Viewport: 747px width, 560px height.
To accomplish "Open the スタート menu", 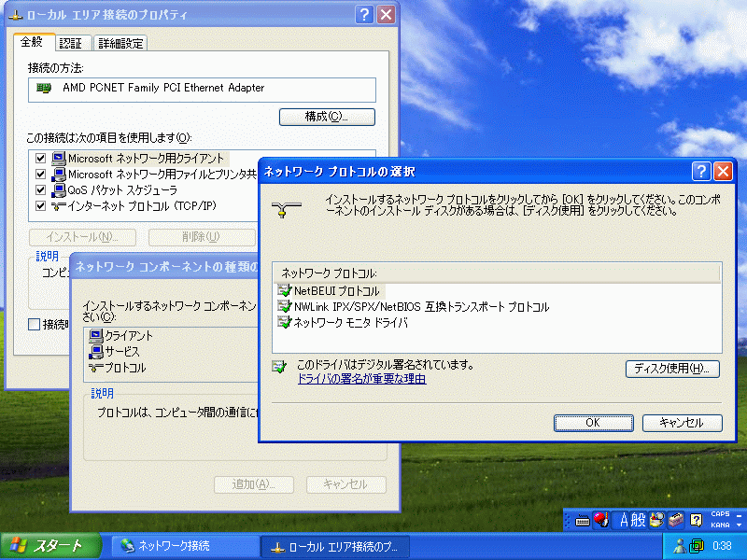I will click(x=51, y=546).
